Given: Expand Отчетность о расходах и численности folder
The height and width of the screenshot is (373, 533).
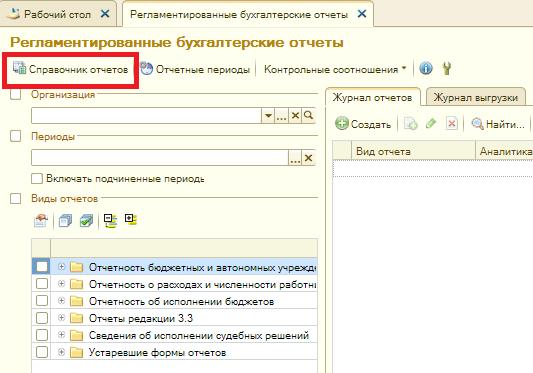Looking at the screenshot, I should click(x=61, y=283).
